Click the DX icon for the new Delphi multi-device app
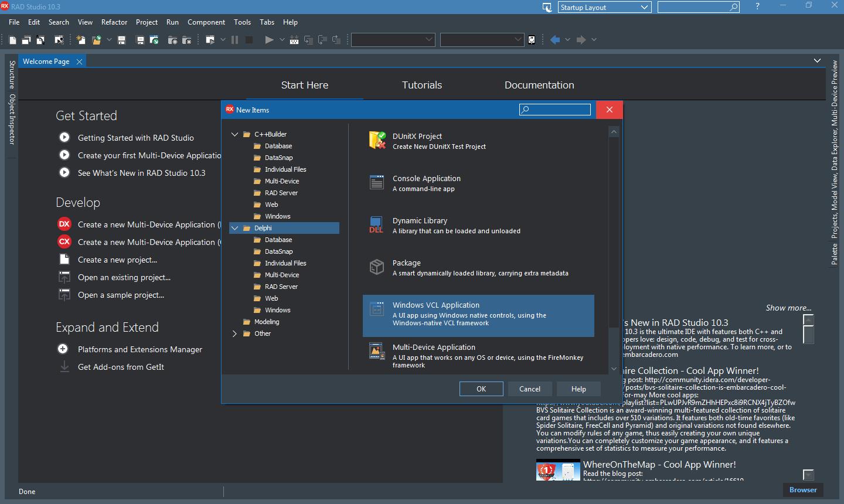 pyautogui.click(x=64, y=224)
